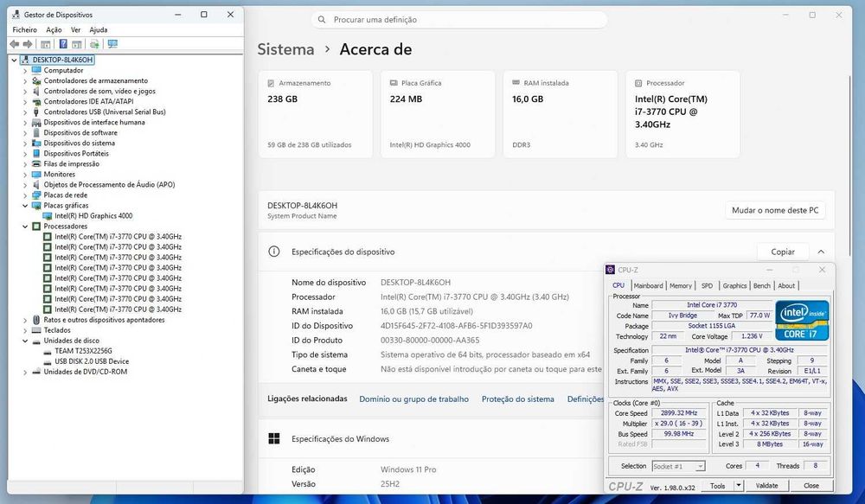Click the Windows logo beside Especificações do Windows
Screen dimensions: 865x504
(273, 439)
